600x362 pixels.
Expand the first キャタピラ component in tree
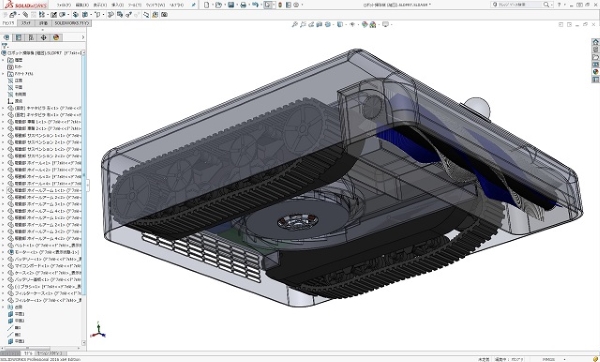tap(3, 108)
